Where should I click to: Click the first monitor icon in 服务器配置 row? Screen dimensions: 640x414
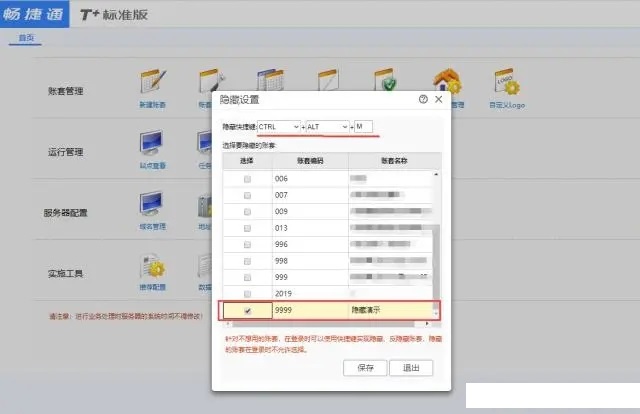151,203
